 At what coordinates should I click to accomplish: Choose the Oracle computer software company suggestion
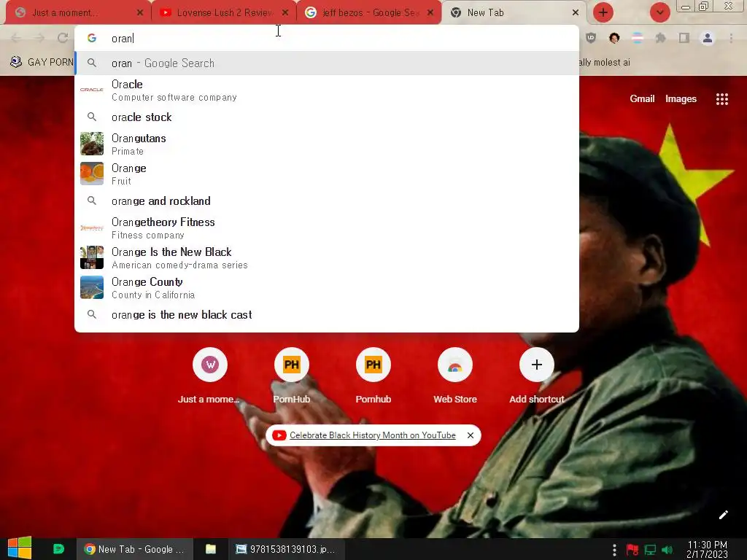(326, 90)
